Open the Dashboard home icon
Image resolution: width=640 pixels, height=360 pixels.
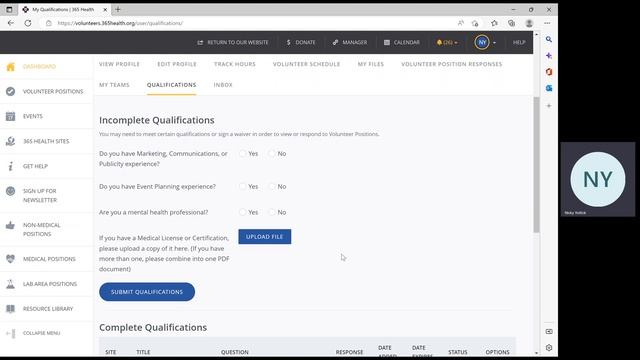[11, 67]
